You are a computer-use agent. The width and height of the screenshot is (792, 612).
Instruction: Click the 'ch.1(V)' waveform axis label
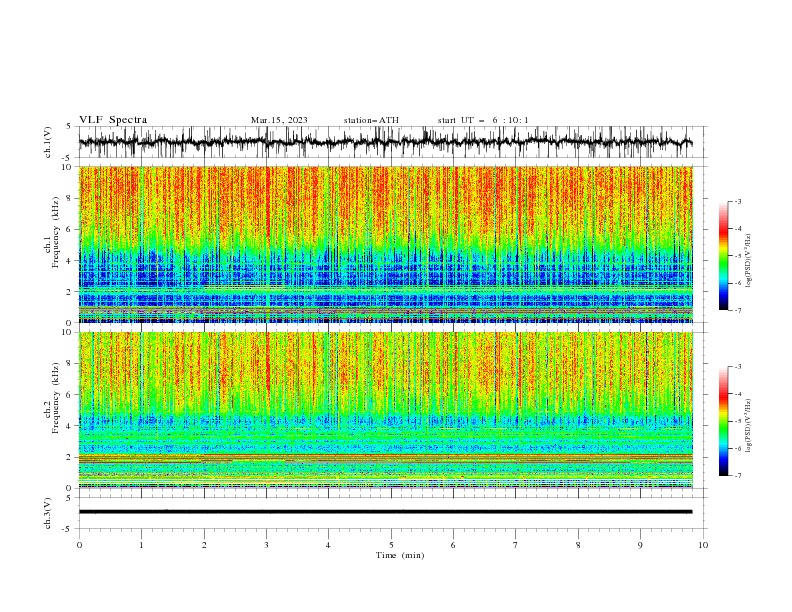(x=48, y=142)
